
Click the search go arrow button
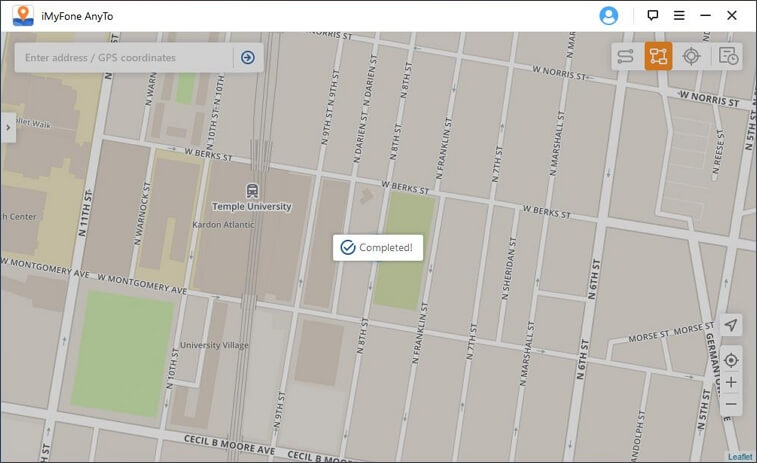tap(248, 57)
